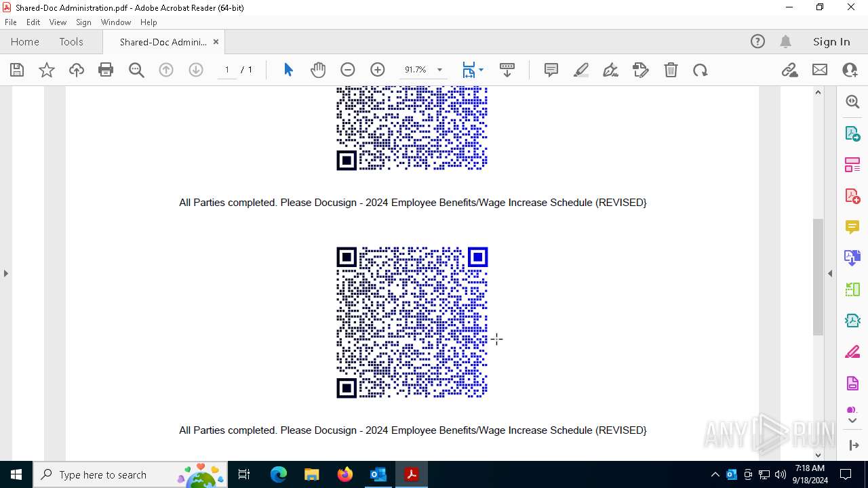The width and height of the screenshot is (868, 488).
Task: Open the File menu
Action: click(11, 22)
